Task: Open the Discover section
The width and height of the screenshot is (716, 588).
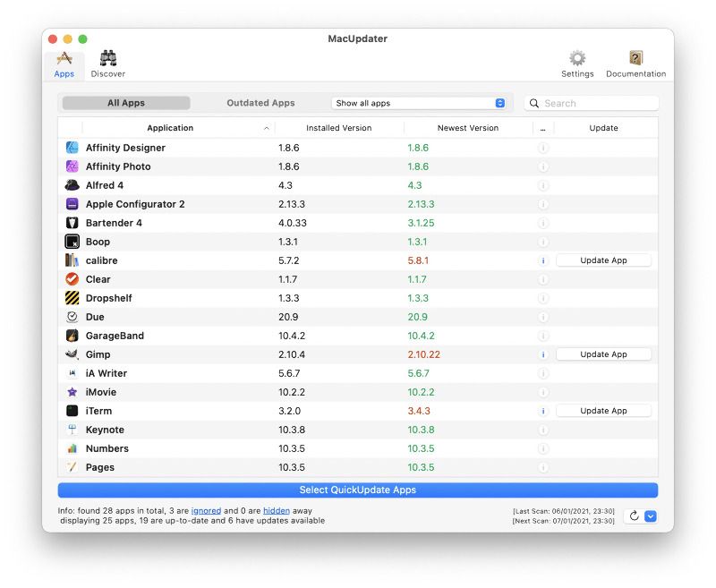Action: (107, 62)
